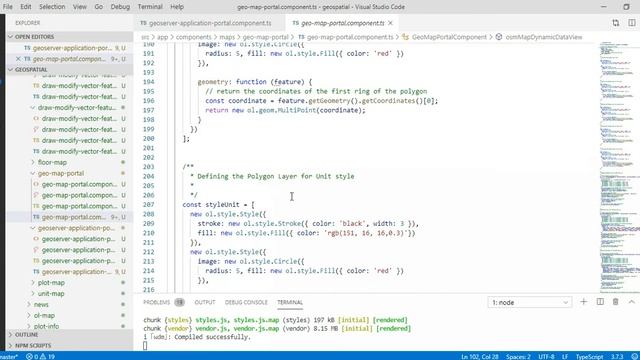Click the 'maps' breadcrumb segment

coord(227,37)
